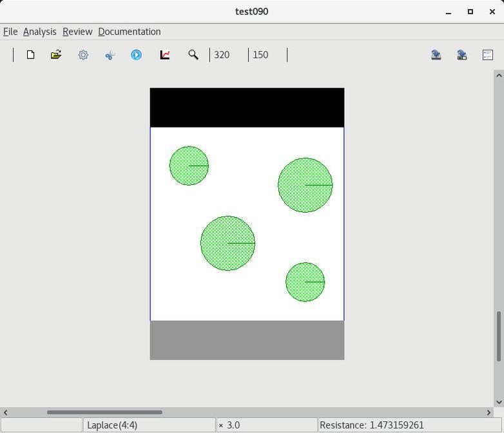Select the scissors cut tool
Viewport: 504px width, 433px height.
point(110,55)
